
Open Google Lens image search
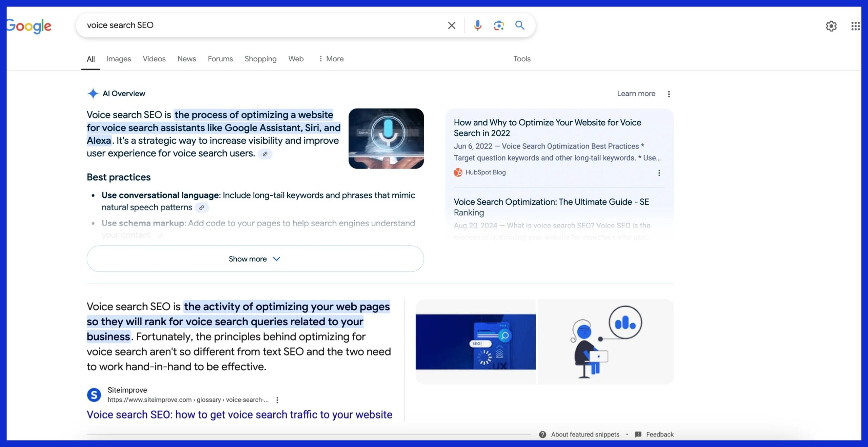pos(498,25)
